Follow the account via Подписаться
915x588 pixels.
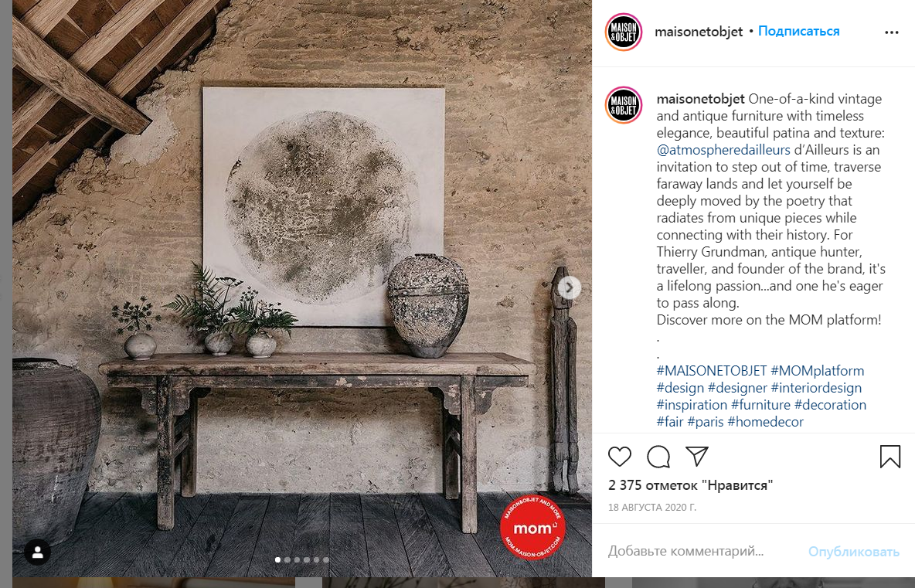(x=798, y=32)
